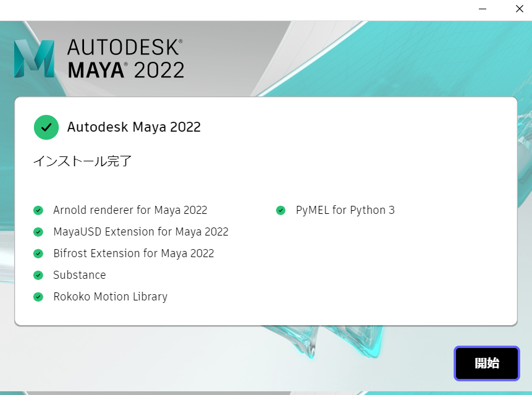Click the checkmark icon beside MayaUSD Extension
The image size is (532, 395).
point(38,231)
